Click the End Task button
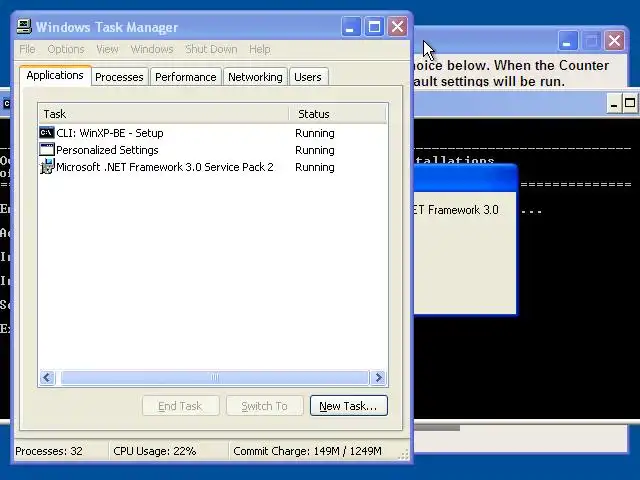 click(180, 406)
